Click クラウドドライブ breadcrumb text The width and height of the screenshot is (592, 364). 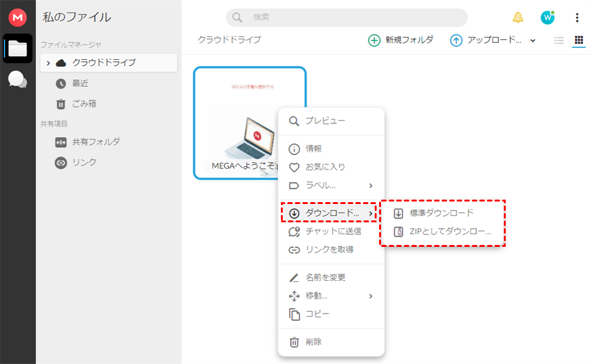(x=229, y=40)
